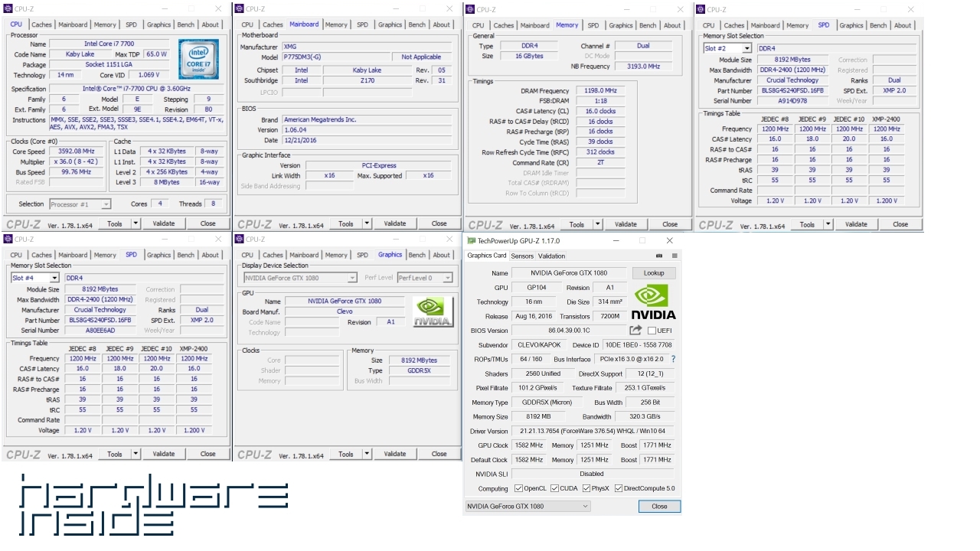Open the Processor #1 selection dropdown
Image resolution: width=980 pixels, height=551 pixels.
pos(106,204)
